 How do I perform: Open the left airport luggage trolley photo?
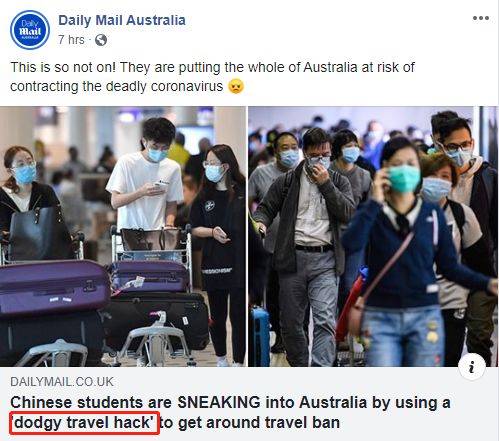(123, 237)
